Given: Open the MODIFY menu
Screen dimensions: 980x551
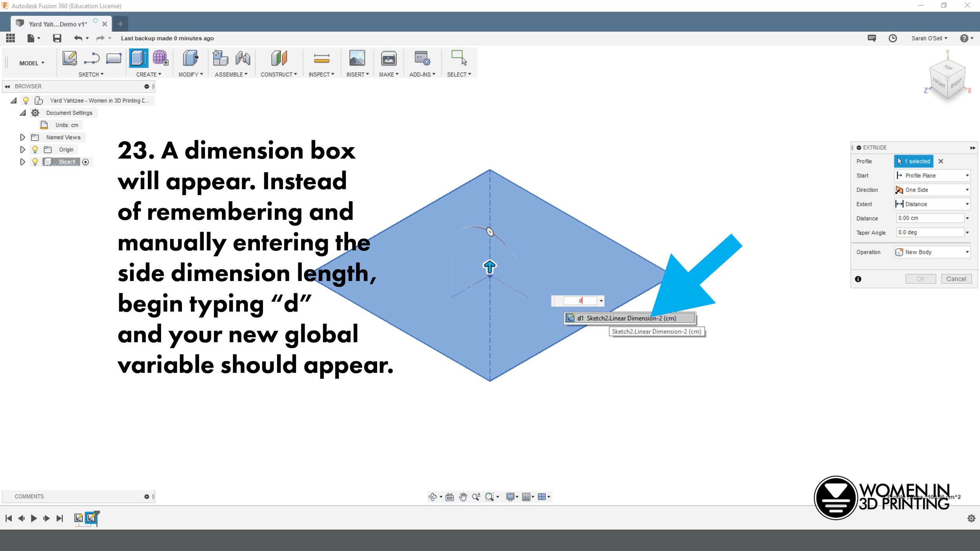Looking at the screenshot, I should tap(191, 74).
